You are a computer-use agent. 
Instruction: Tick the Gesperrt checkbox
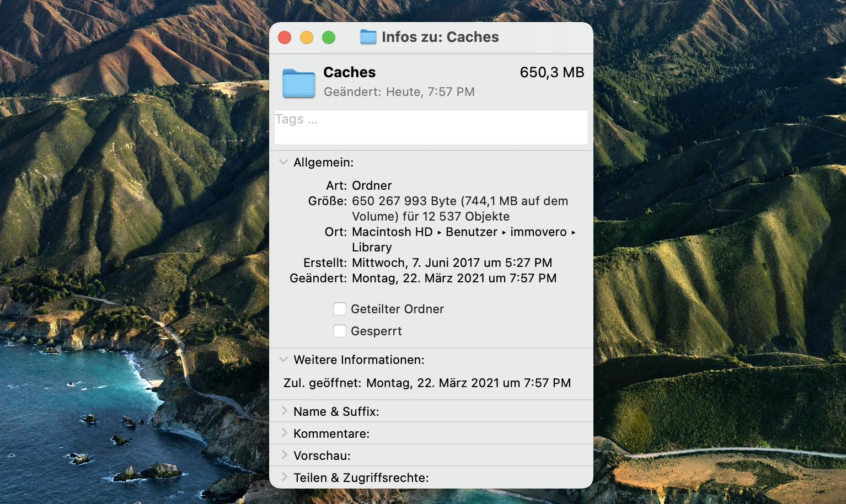tap(340, 331)
